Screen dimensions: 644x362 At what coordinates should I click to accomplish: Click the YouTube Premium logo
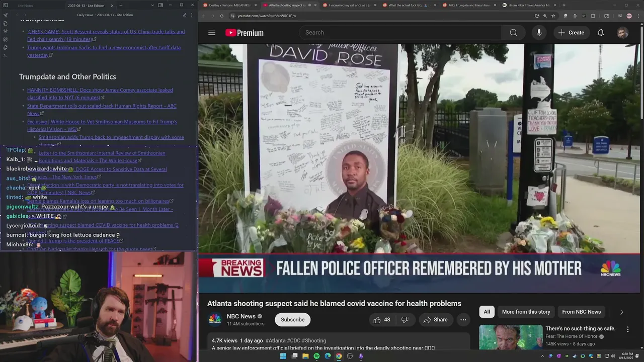(245, 33)
